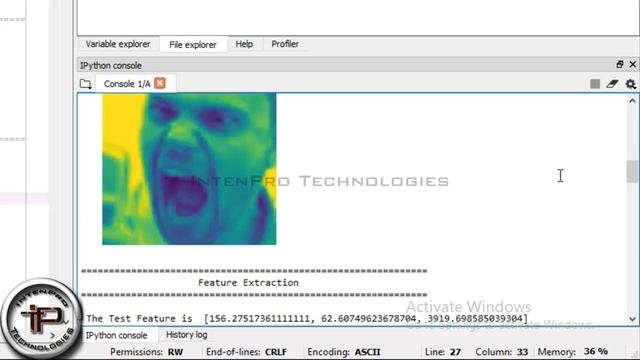Undock the IPython console pane

[x=620, y=64]
